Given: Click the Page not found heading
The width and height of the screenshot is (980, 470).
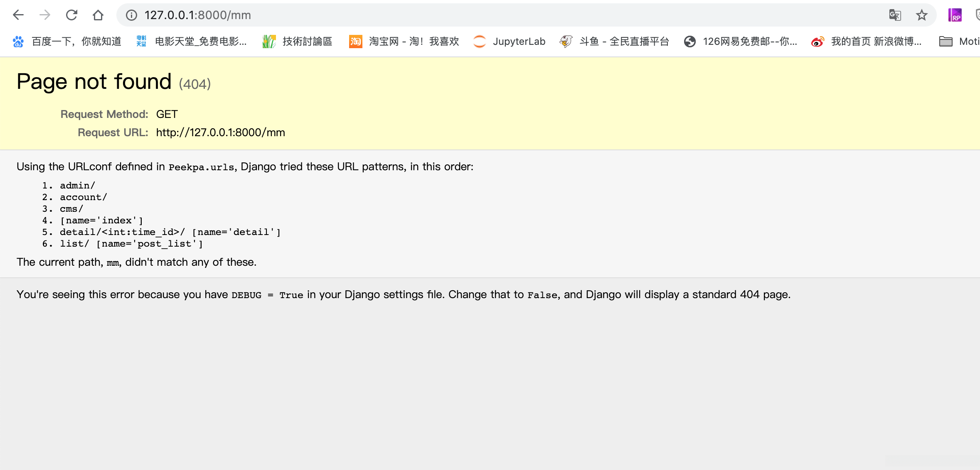Looking at the screenshot, I should click(94, 81).
